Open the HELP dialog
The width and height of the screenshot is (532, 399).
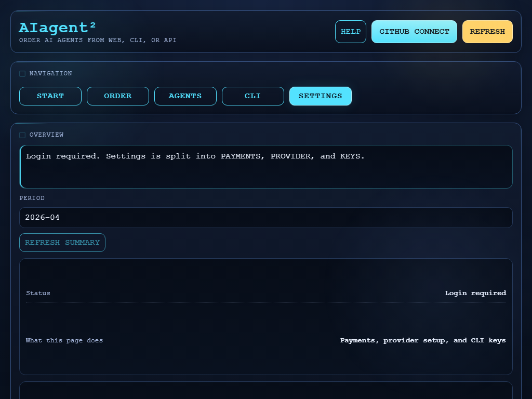point(350,31)
